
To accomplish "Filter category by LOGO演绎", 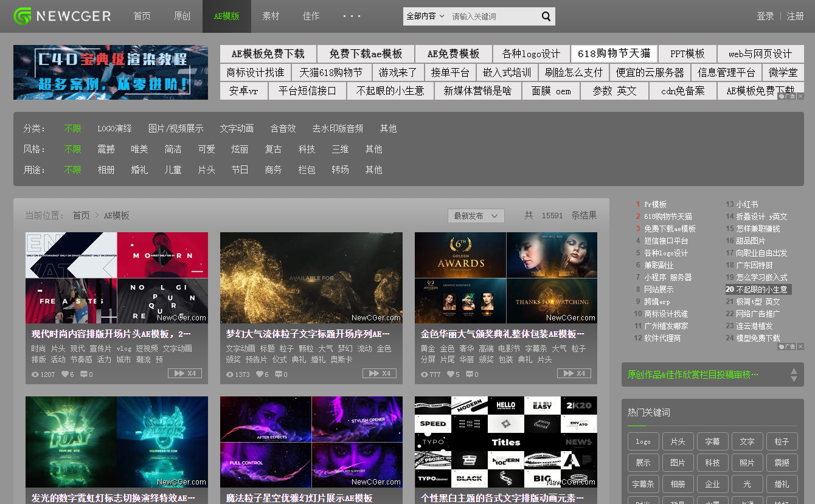I will tap(114, 128).
